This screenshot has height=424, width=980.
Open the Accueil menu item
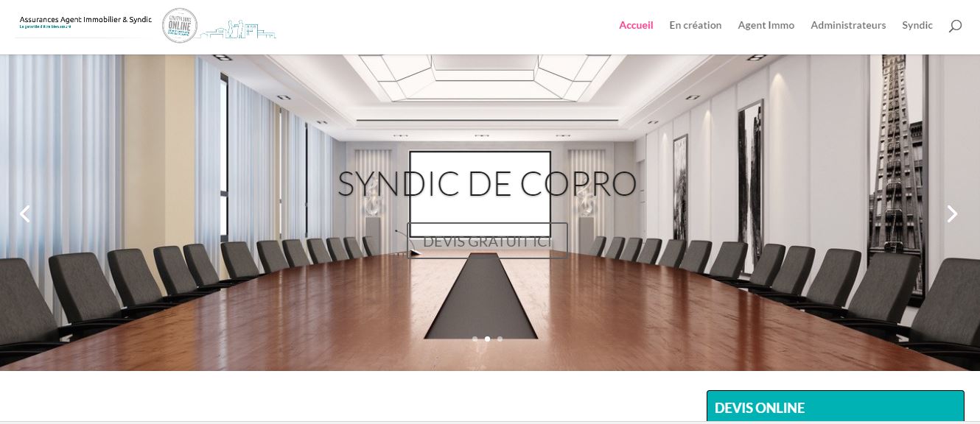(636, 25)
